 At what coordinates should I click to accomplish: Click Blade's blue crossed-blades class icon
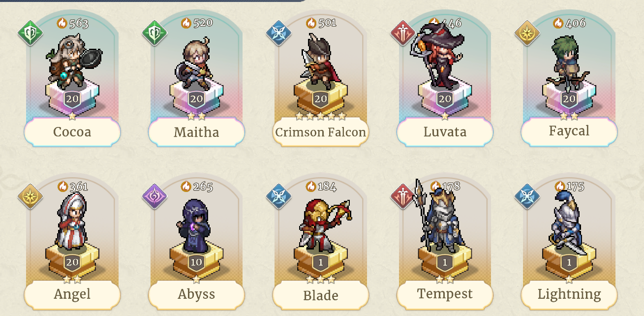click(x=278, y=196)
